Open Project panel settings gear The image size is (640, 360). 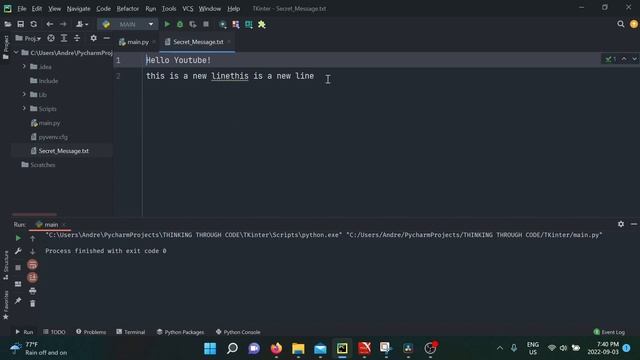[93, 38]
